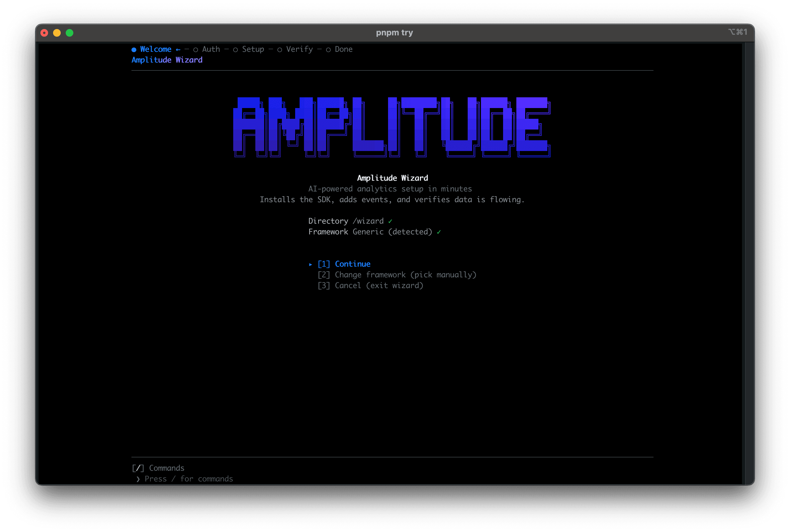
Task: Choose Change framework (pick manually)
Action: click(397, 275)
